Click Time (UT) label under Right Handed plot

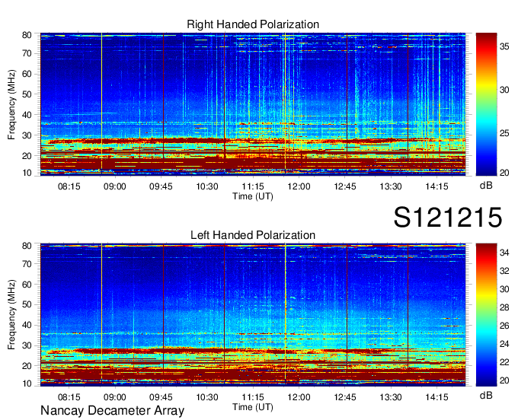click(253, 196)
